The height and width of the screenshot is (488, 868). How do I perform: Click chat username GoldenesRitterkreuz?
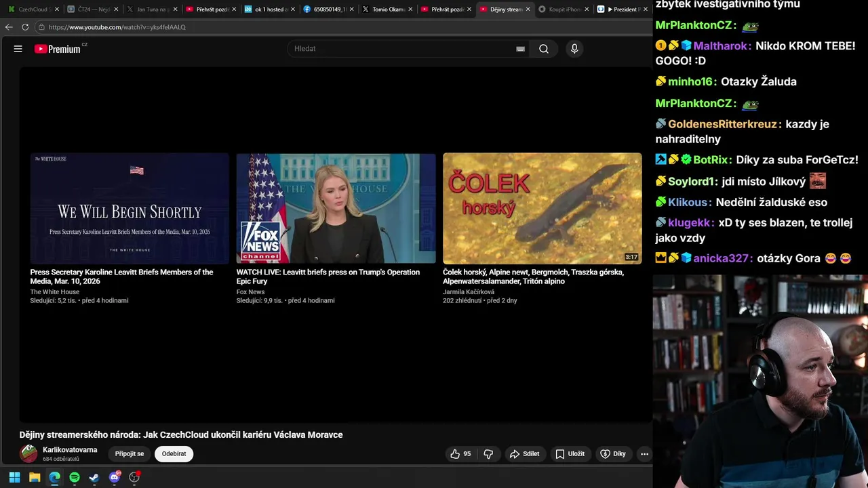[x=722, y=124]
